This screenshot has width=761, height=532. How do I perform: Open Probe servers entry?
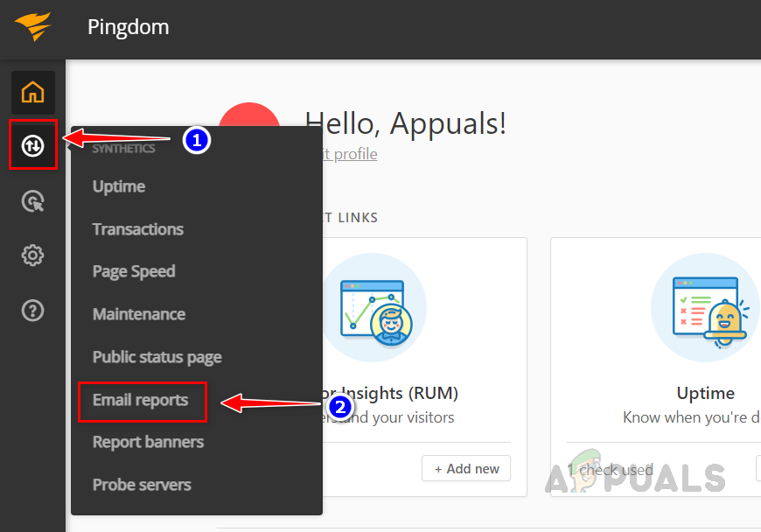pyautogui.click(x=142, y=485)
